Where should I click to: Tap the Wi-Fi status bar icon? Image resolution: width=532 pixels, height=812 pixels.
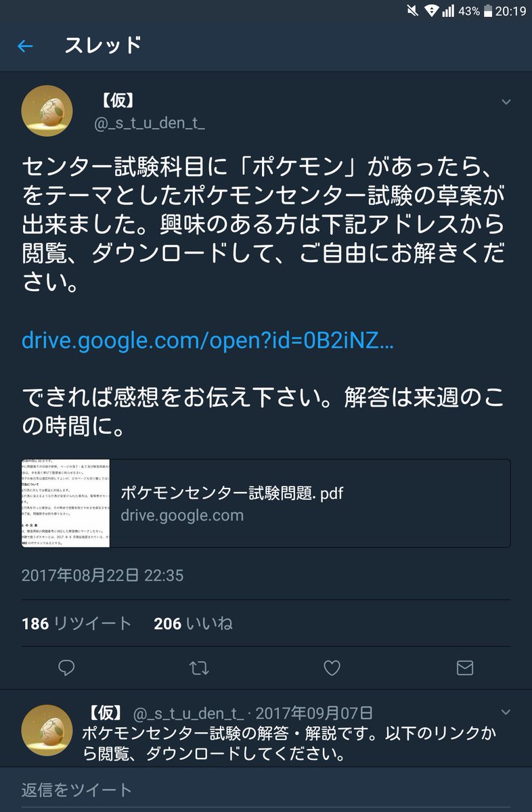pos(431,11)
